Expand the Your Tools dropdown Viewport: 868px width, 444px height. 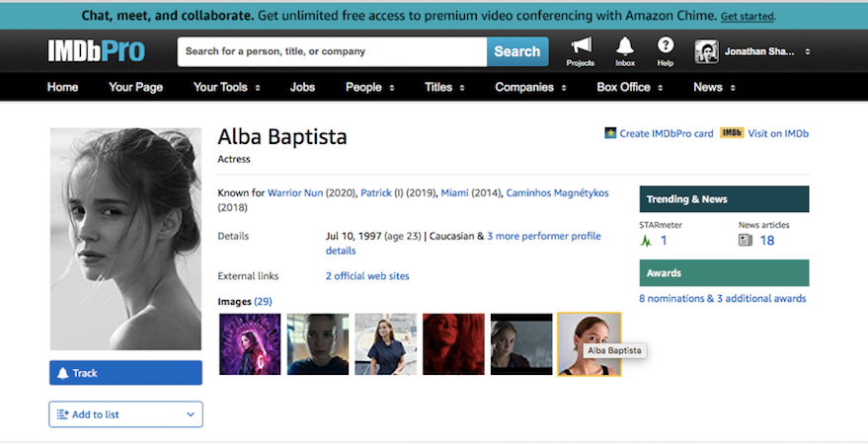point(258,88)
